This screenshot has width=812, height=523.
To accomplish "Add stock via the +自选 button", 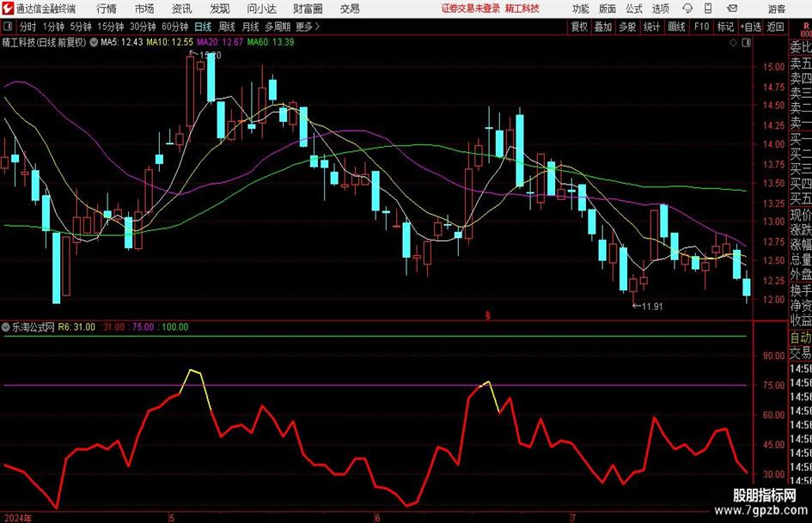I will click(x=750, y=27).
